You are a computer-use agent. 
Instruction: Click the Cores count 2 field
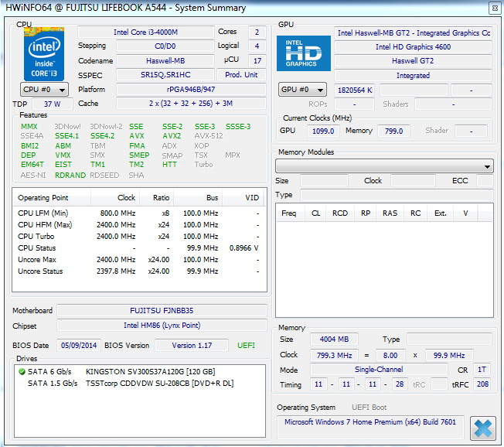point(257,32)
